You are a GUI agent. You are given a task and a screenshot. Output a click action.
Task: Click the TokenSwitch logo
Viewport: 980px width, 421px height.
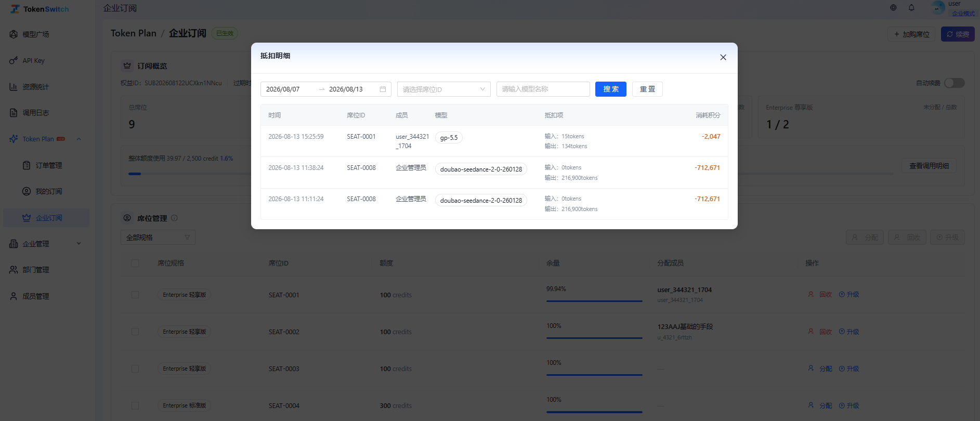click(40, 9)
